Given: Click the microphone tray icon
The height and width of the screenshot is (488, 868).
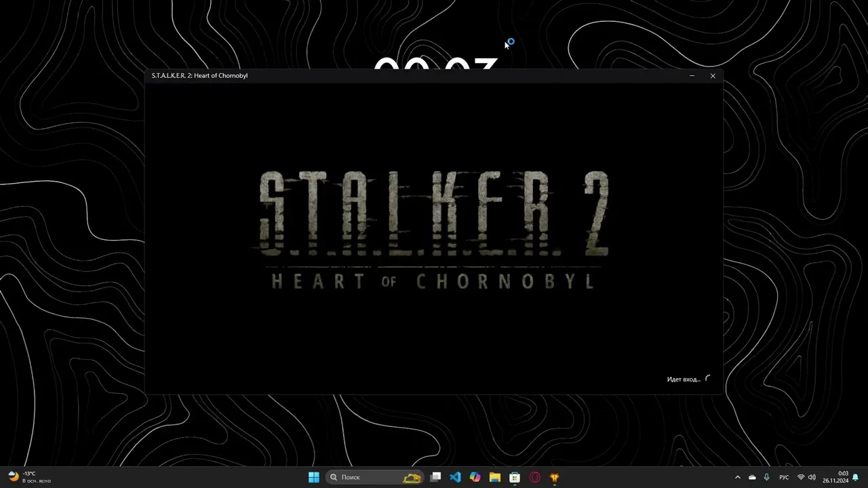Looking at the screenshot, I should [x=766, y=477].
